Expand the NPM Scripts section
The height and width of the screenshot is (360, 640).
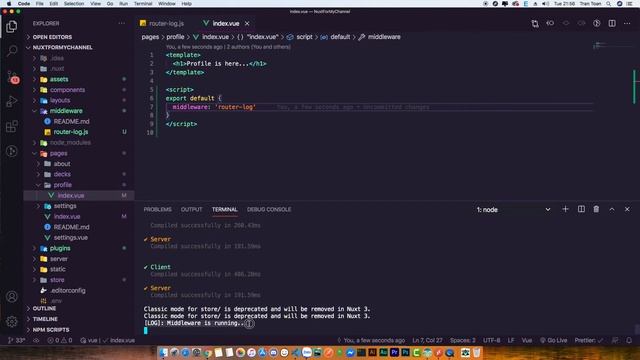coord(51,330)
